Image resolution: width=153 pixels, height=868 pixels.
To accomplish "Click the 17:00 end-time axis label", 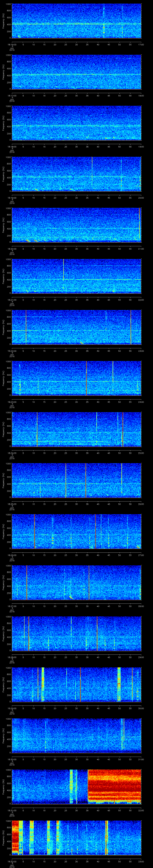I will click(141, 44).
